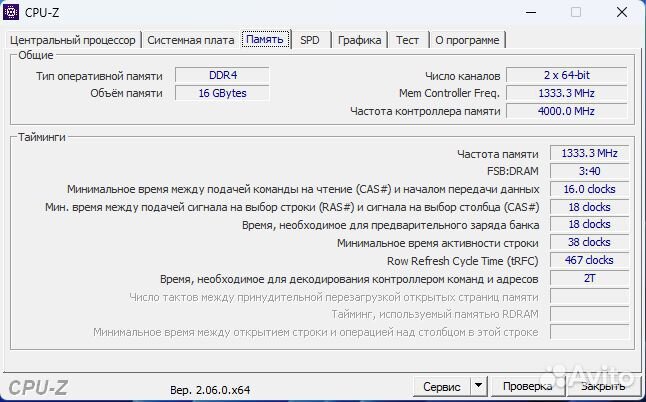This screenshot has width=646, height=402.
Task: Click the Число каналов label
Action: click(463, 76)
